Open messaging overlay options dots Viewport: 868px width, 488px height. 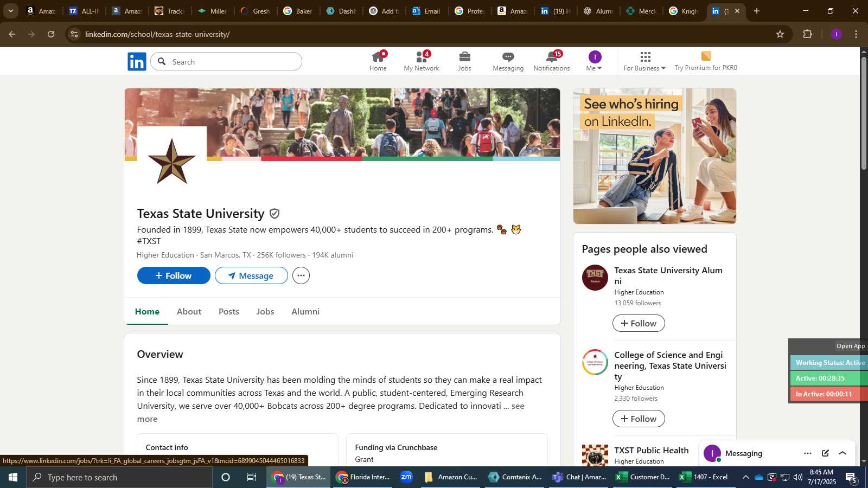808,453
